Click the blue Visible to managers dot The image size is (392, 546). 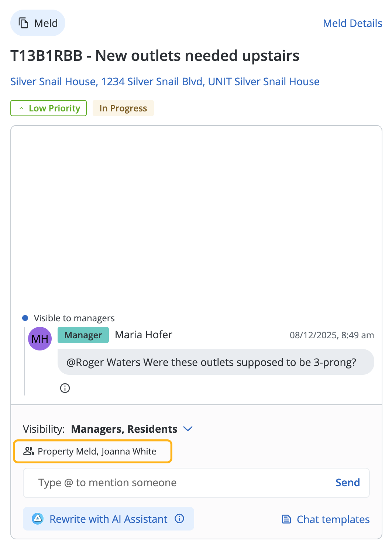(x=25, y=318)
